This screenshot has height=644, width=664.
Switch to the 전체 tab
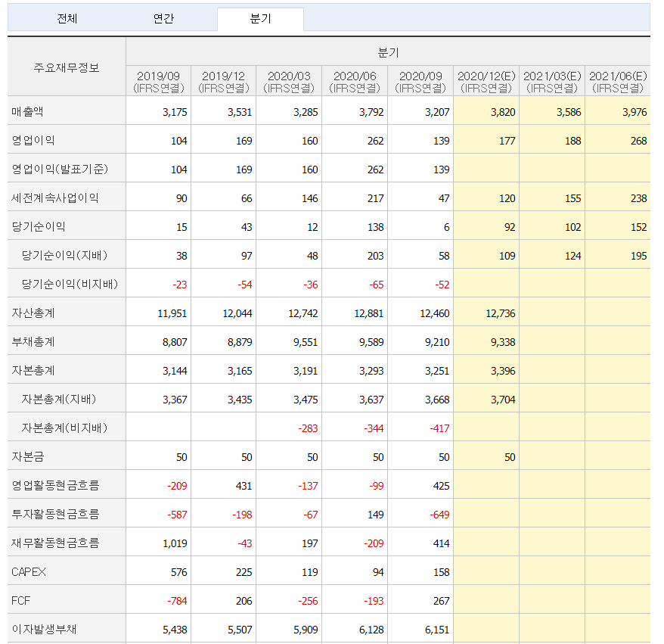click(x=67, y=19)
